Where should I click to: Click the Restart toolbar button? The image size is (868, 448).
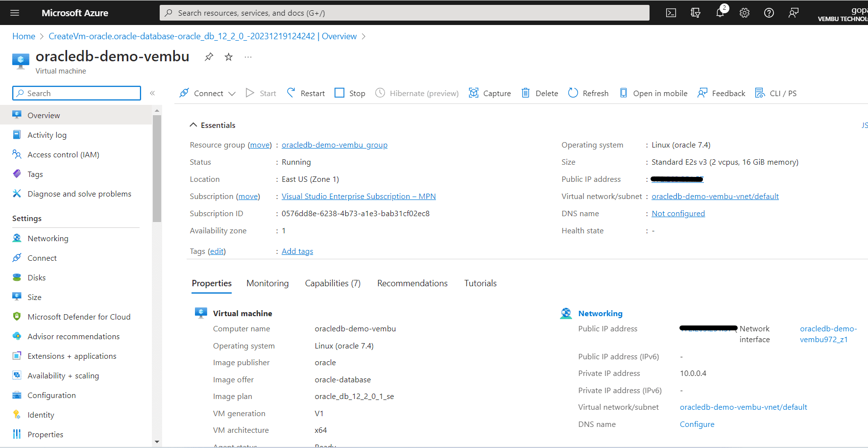click(306, 93)
